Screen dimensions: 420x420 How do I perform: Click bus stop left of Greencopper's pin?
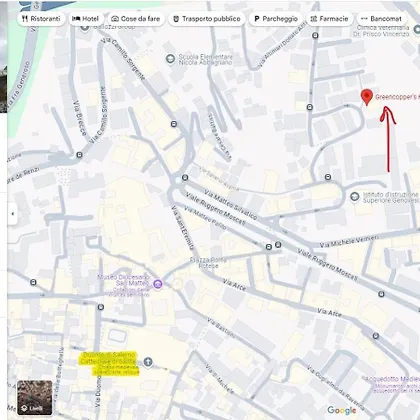[310, 107]
